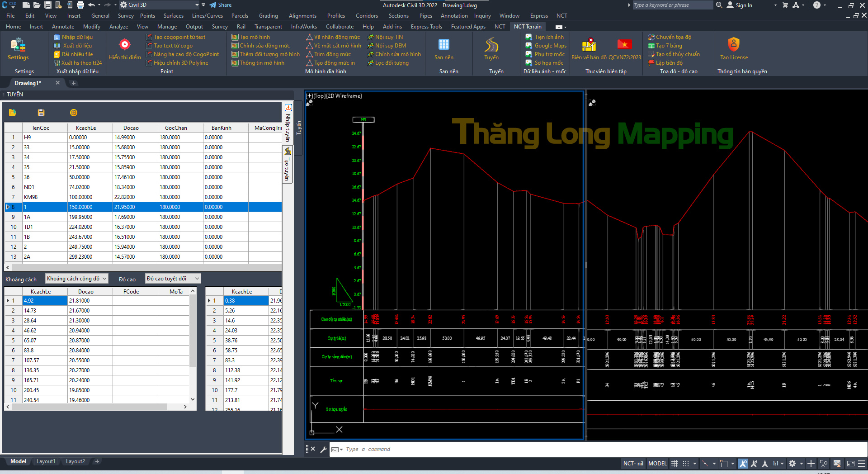
Task: Toggle annotation visibility button in status bar
Action: tap(743, 464)
